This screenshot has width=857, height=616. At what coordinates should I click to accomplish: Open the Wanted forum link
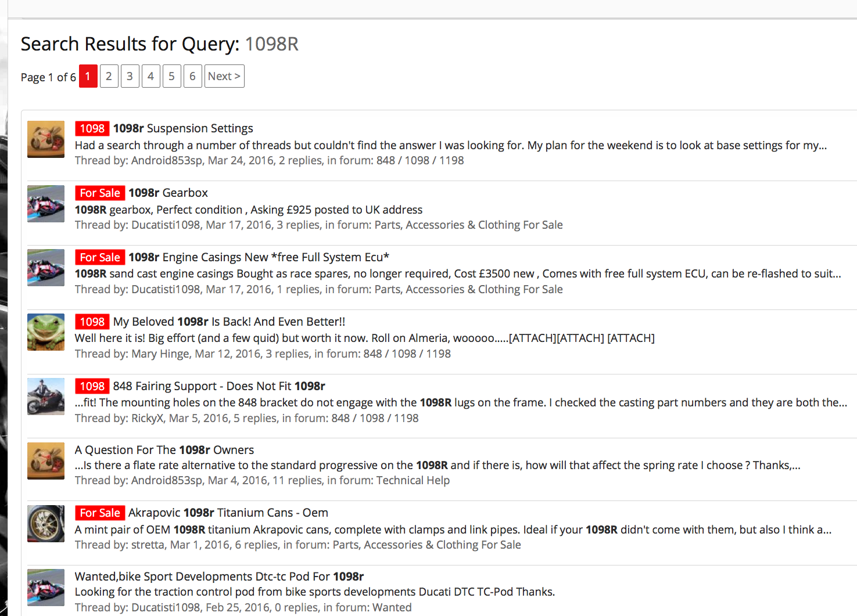pyautogui.click(x=392, y=607)
